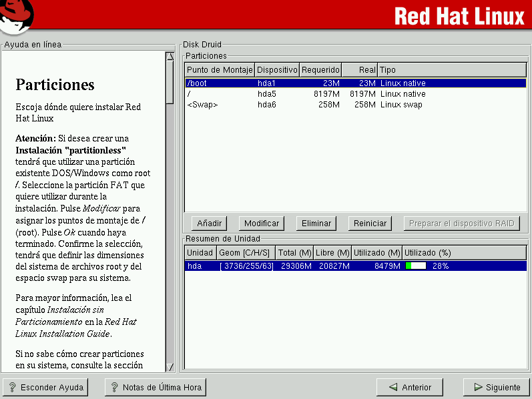Open Notas de Última Hora

(x=156, y=387)
